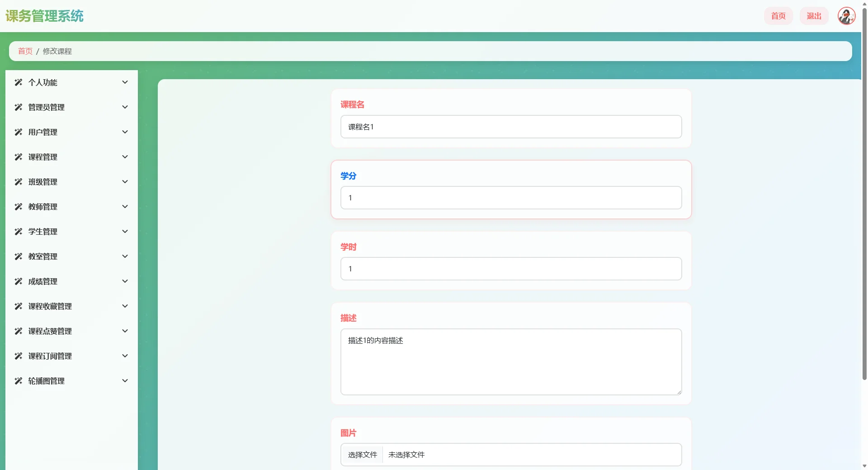868x470 pixels.
Task: Expand 教室管理 with its chevron arrow
Action: (x=125, y=256)
